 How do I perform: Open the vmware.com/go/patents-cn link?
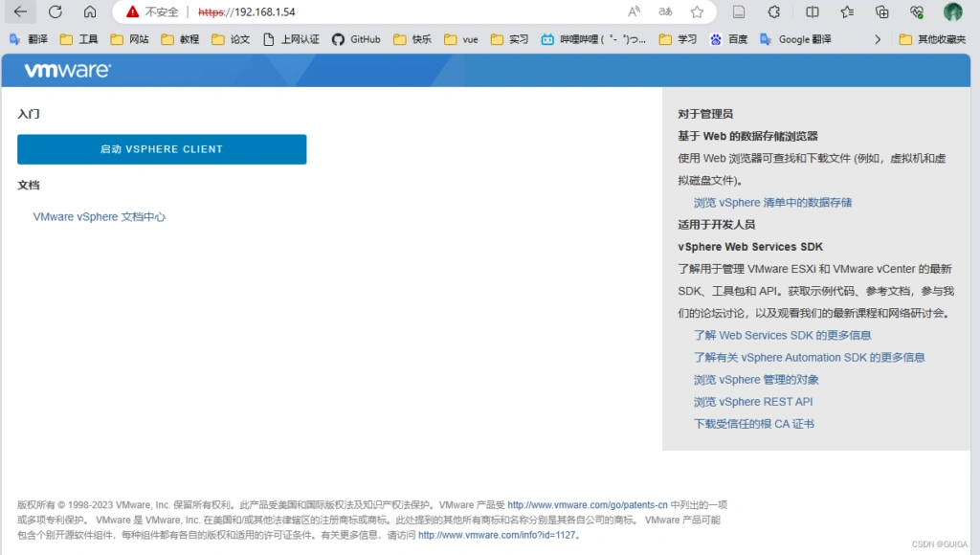click(x=588, y=505)
